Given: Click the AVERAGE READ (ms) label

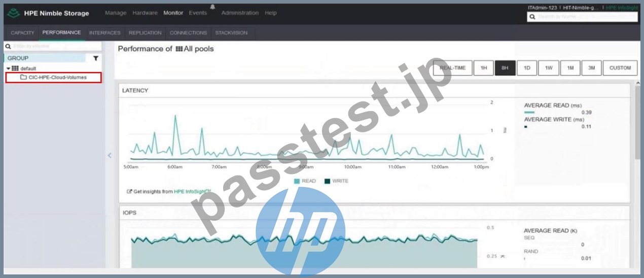Looking at the screenshot, I should pos(553,106).
